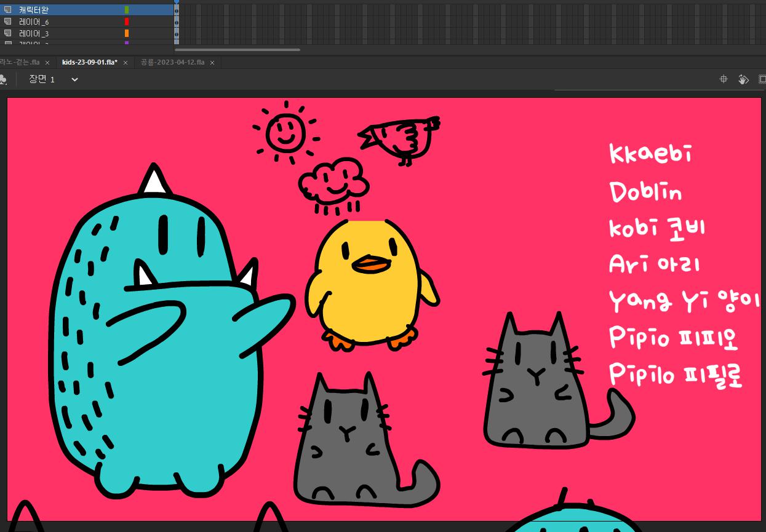Image resolution: width=766 pixels, height=532 pixels.
Task: Switch to the 공룡-2023-04-12.fla tab
Action: pos(172,63)
